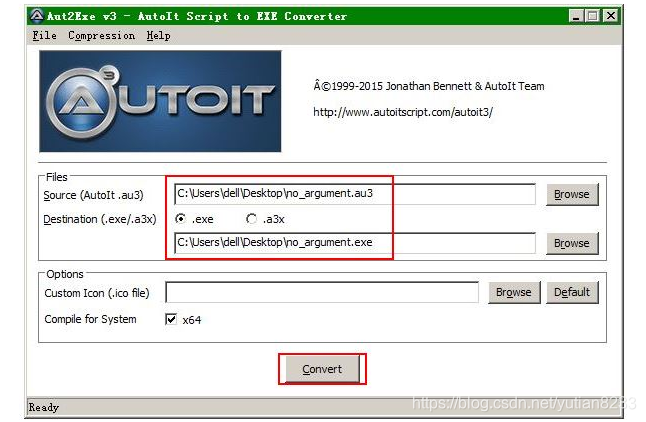Open the Compression menu
This screenshot has height=422, width=646.
pyautogui.click(x=102, y=35)
